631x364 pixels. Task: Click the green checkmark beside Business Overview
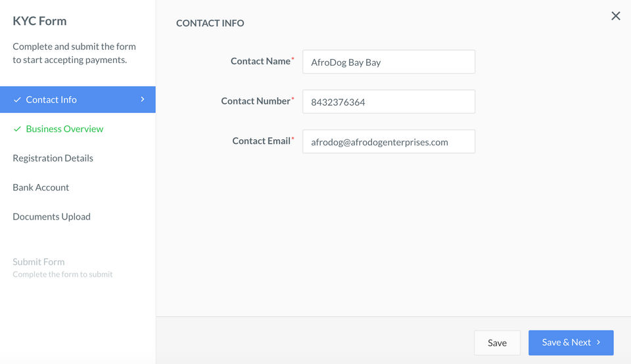coord(17,129)
